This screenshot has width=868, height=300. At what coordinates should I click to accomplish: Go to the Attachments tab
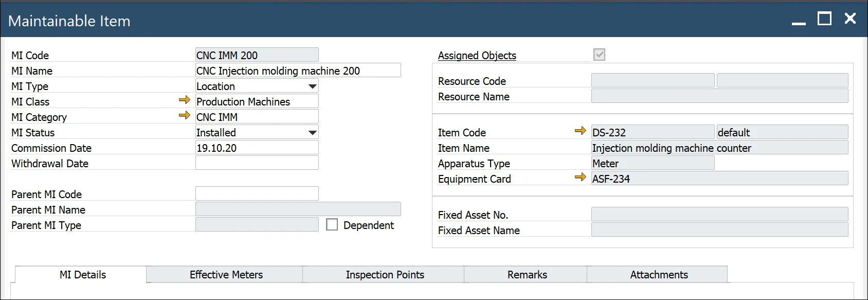coord(659,275)
